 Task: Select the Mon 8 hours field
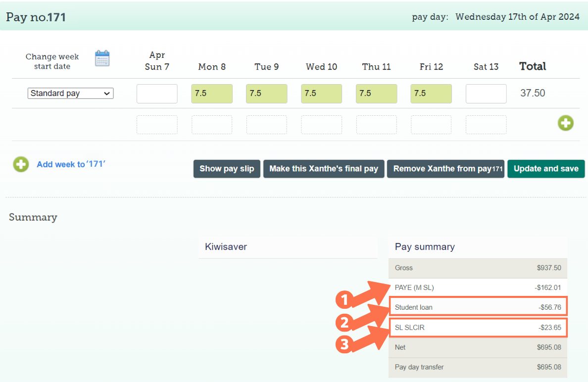[x=212, y=94]
